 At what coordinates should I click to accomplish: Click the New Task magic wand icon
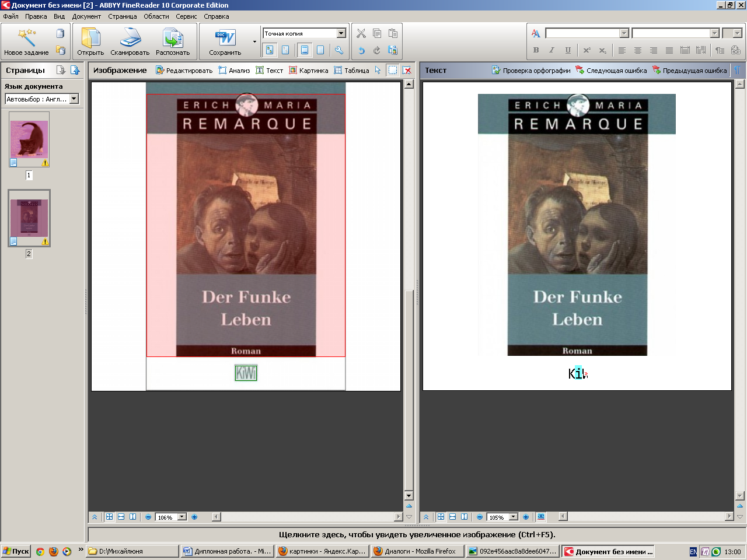point(26,37)
